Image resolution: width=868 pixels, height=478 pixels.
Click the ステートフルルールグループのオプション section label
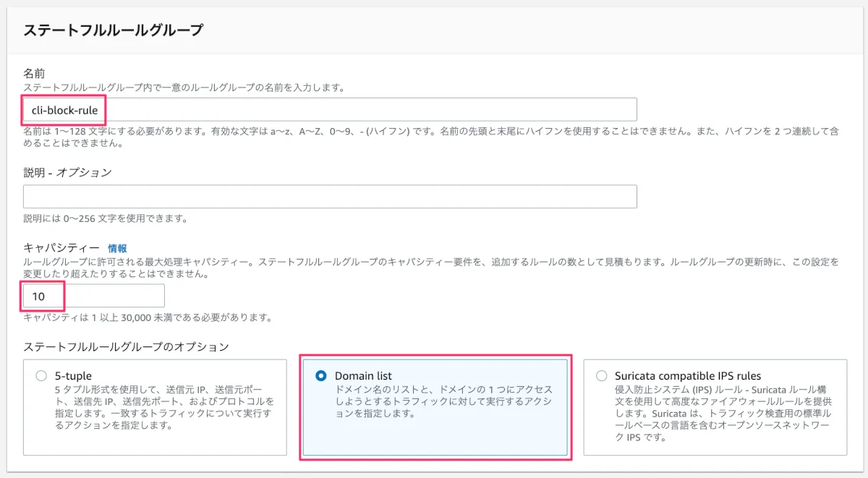126,347
